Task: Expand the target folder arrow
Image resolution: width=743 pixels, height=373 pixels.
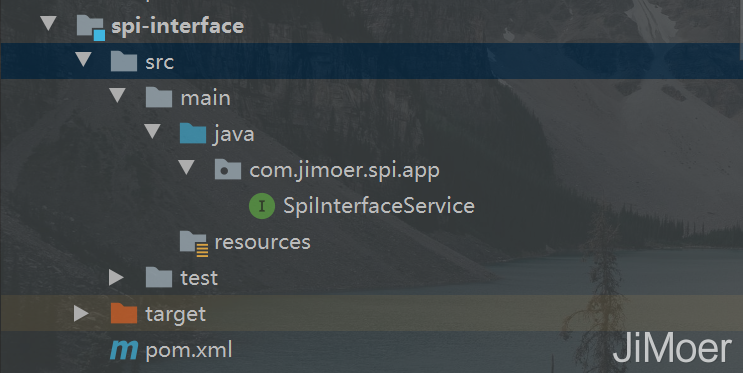Action: coord(81,314)
